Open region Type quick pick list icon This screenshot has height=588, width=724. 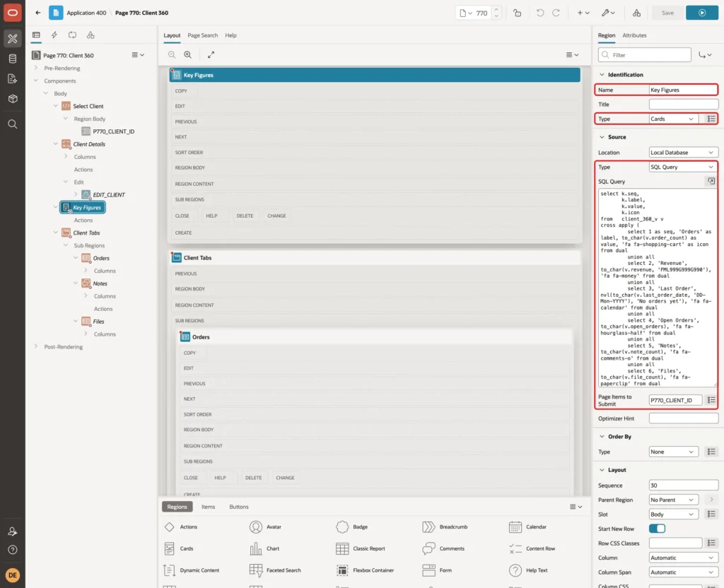711,119
